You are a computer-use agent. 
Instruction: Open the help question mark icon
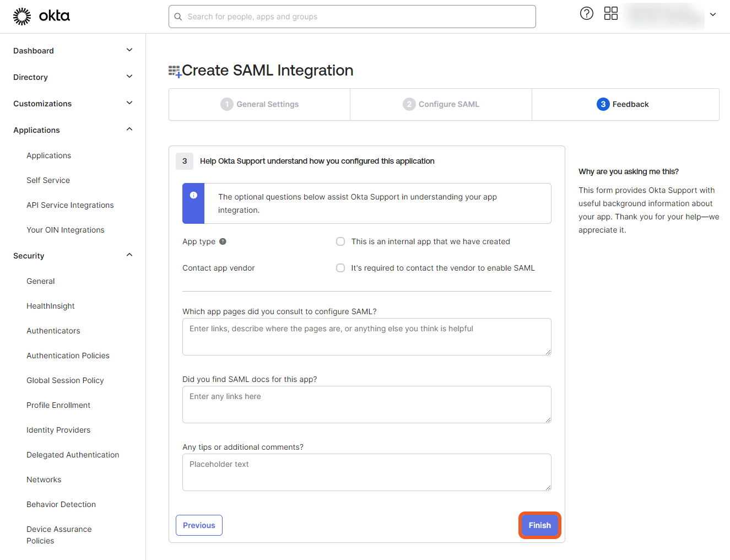coord(587,14)
